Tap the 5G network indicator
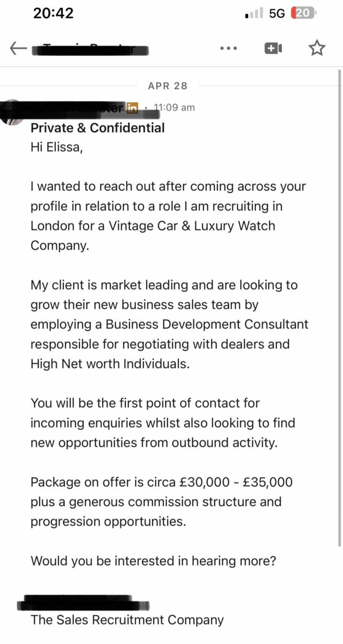Image resolution: width=343 pixels, height=644 pixels. pyautogui.click(x=277, y=13)
